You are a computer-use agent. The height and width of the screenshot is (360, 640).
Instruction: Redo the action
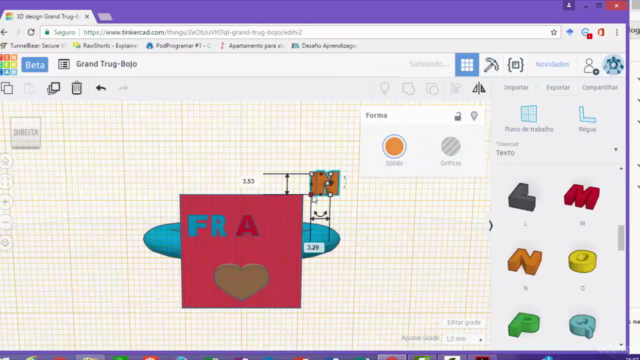point(123,88)
